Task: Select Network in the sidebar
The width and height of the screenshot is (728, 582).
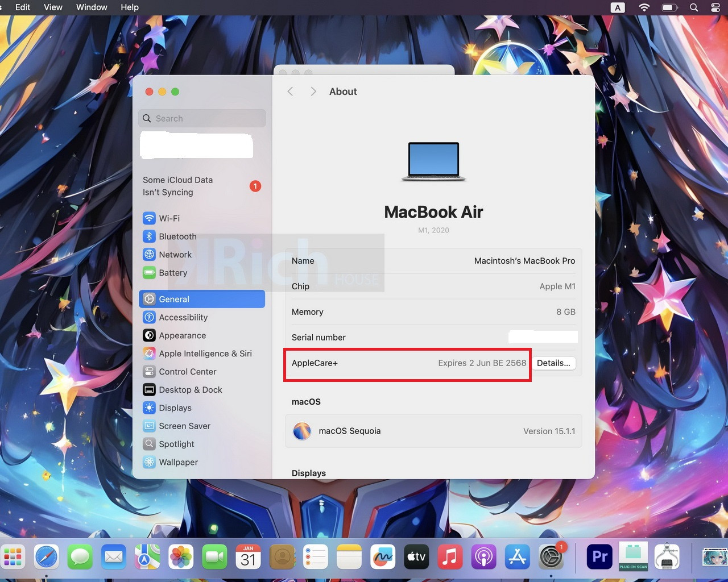Action: coord(202,255)
